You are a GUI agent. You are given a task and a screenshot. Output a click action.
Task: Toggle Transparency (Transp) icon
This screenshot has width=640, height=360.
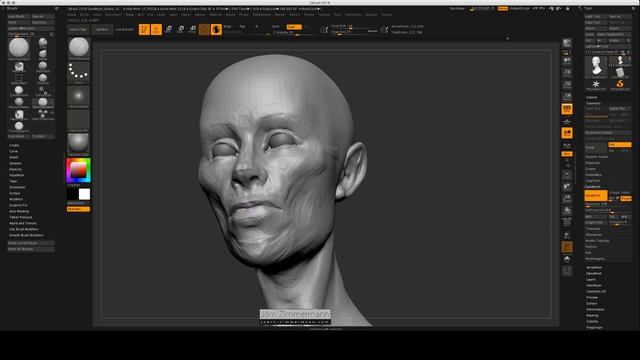point(567,235)
